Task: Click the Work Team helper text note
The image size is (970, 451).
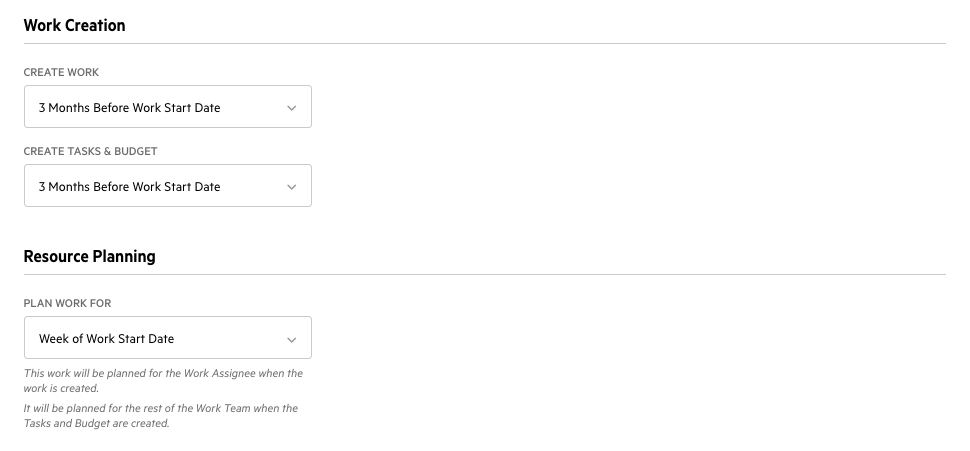Action: [x=160, y=408]
